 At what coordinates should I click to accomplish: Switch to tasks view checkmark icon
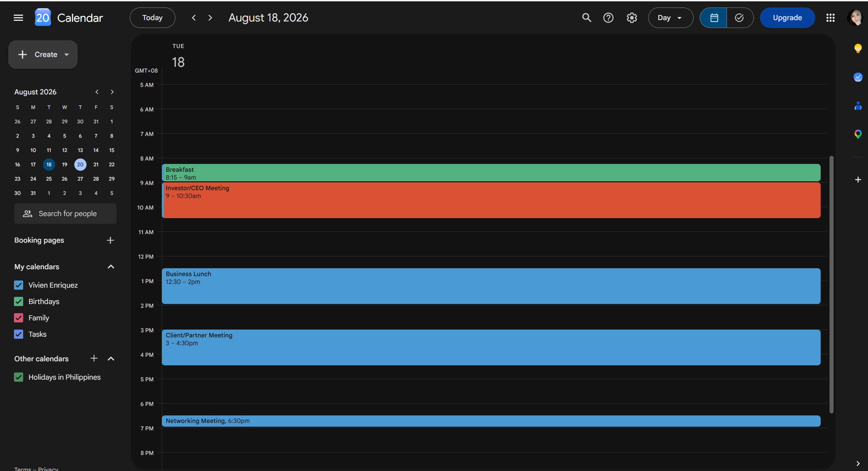[x=740, y=18]
